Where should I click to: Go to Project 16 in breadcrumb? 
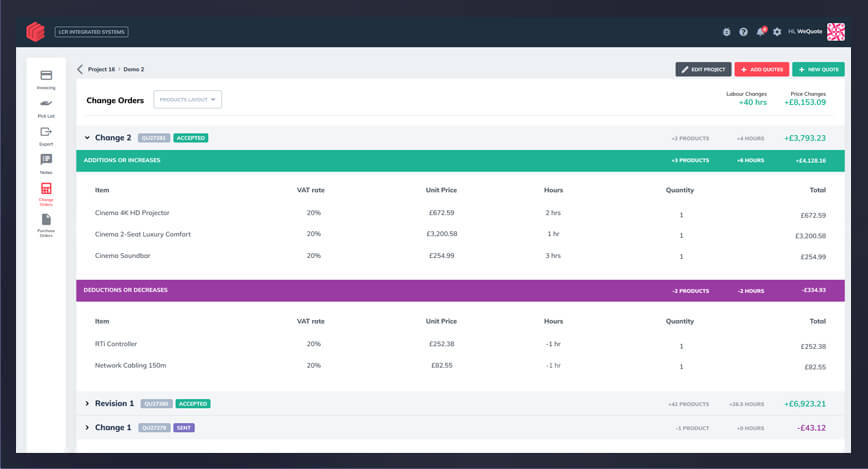[x=102, y=69]
